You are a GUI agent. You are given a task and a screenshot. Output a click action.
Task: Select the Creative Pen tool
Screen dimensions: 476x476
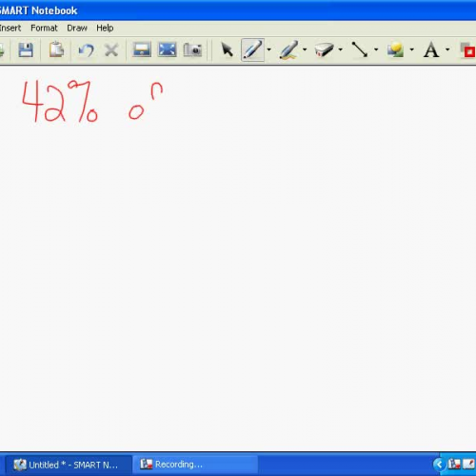[x=288, y=50]
